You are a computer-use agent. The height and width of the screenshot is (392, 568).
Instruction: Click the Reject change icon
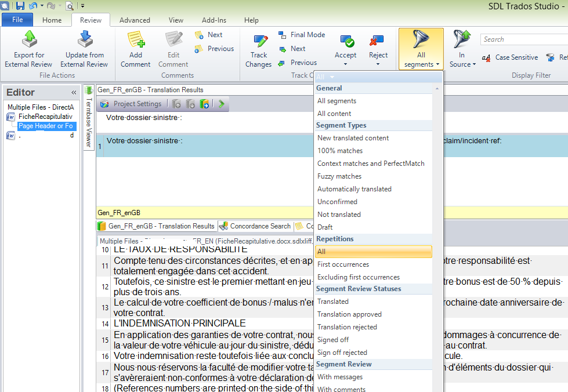click(x=377, y=41)
